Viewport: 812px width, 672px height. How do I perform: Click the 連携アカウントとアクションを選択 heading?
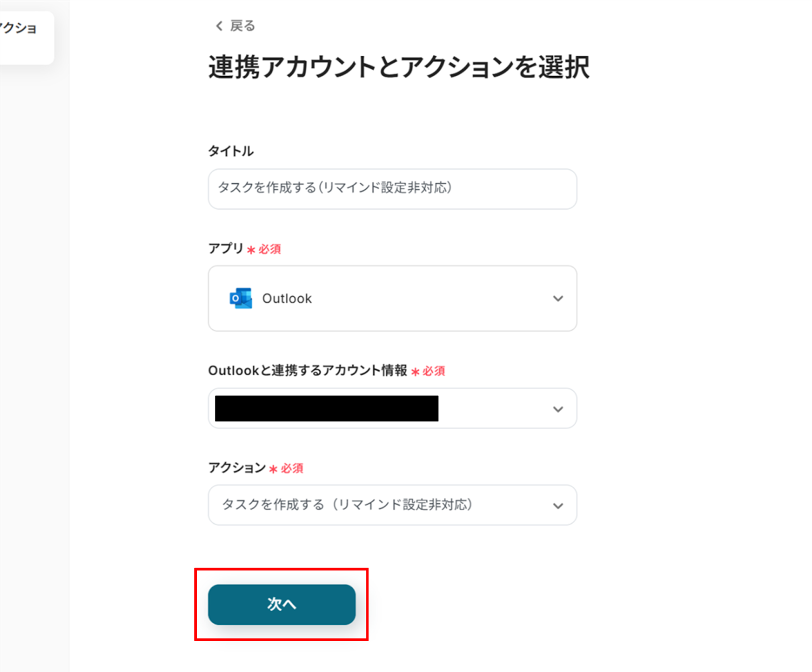pyautogui.click(x=399, y=67)
